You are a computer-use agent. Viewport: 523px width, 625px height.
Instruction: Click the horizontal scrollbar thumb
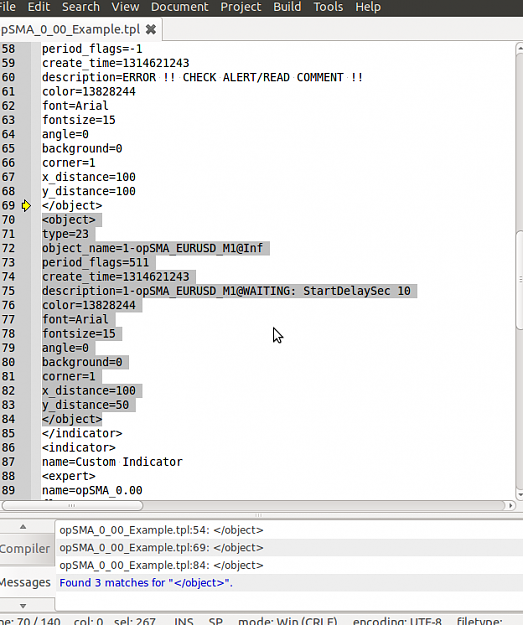(72, 505)
